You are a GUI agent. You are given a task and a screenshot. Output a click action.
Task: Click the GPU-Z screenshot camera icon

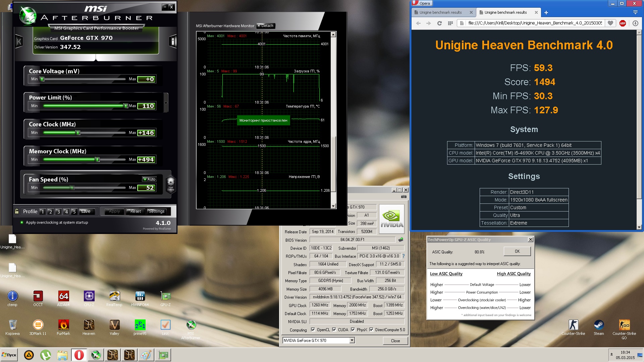point(404,197)
